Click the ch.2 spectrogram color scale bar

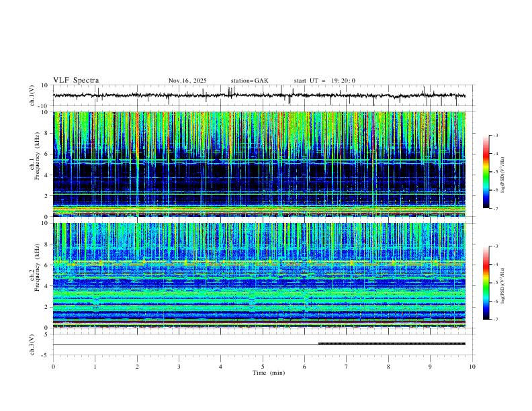coord(486,283)
